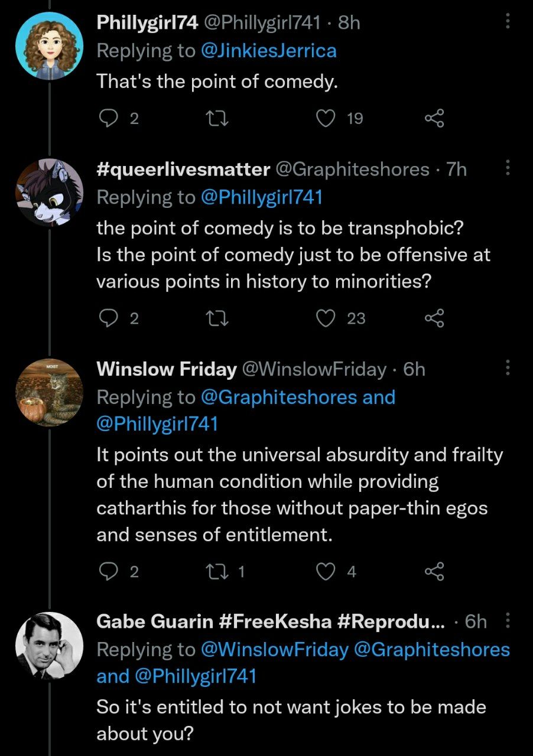Open @WinslowFriday mention in Gabe Guarin's reply
The height and width of the screenshot is (756, 533).
[274, 650]
